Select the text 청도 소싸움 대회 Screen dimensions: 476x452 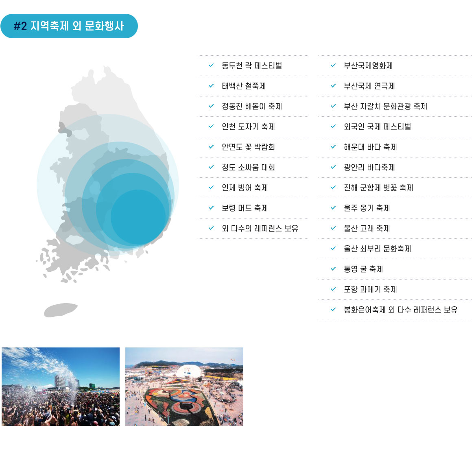point(248,167)
